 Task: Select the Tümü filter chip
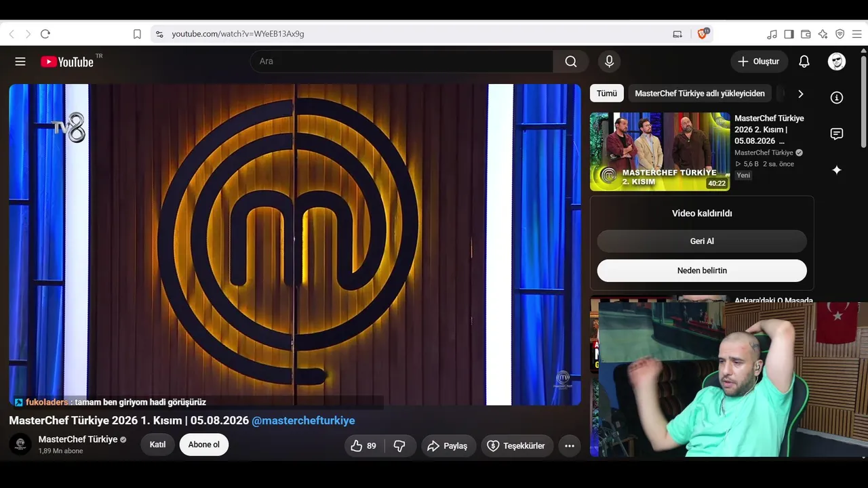pos(607,94)
